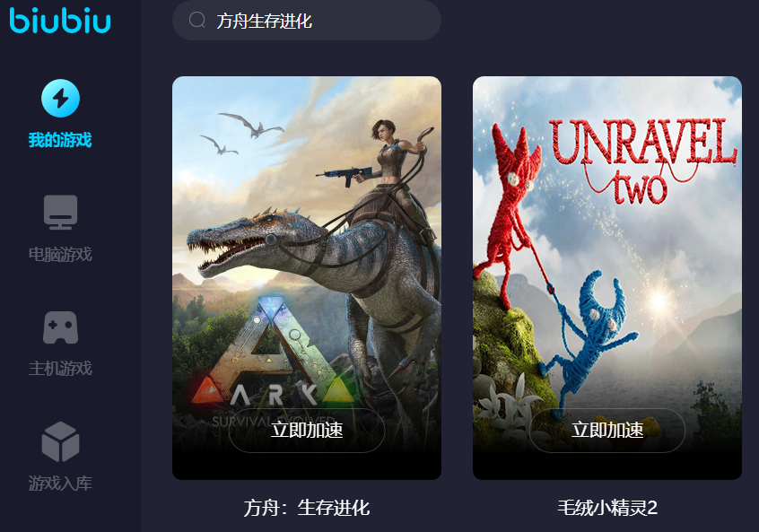Image resolution: width=759 pixels, height=532 pixels.
Task: Start 立即加速 for ARK Survival Evolved
Action: (x=307, y=431)
